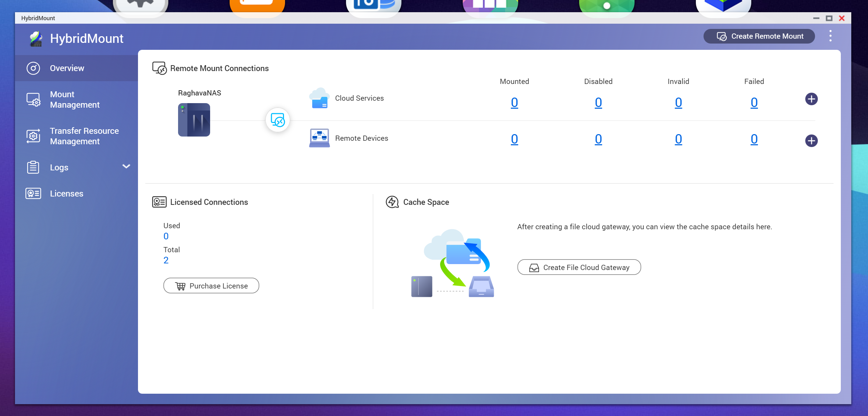Click Create File Cloud Gateway button

pyautogui.click(x=579, y=267)
